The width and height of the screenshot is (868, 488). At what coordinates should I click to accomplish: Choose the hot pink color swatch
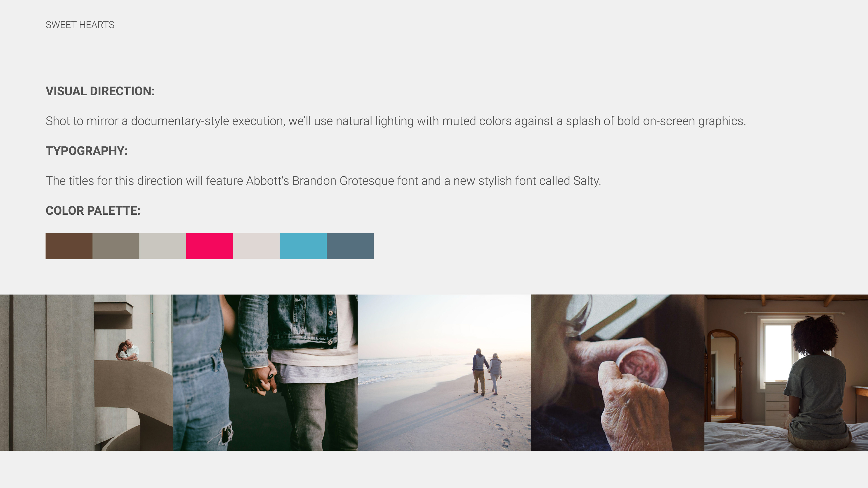(x=209, y=246)
